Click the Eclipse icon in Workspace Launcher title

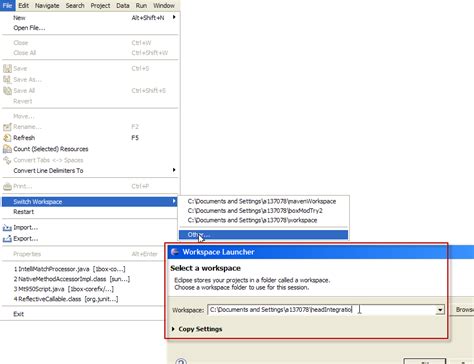point(175,252)
